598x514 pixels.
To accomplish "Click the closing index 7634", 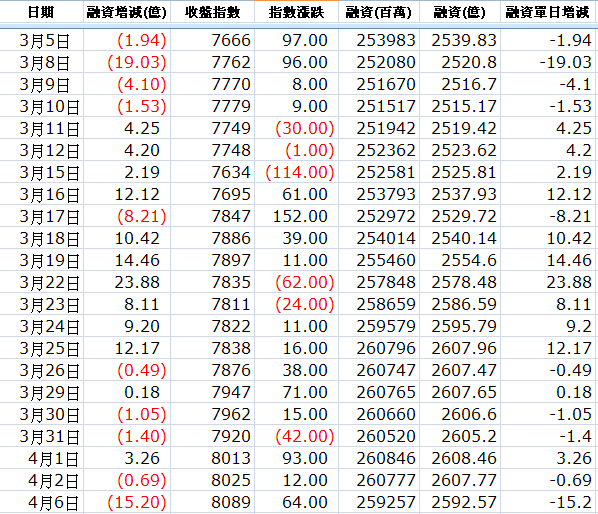I will 212,172.
